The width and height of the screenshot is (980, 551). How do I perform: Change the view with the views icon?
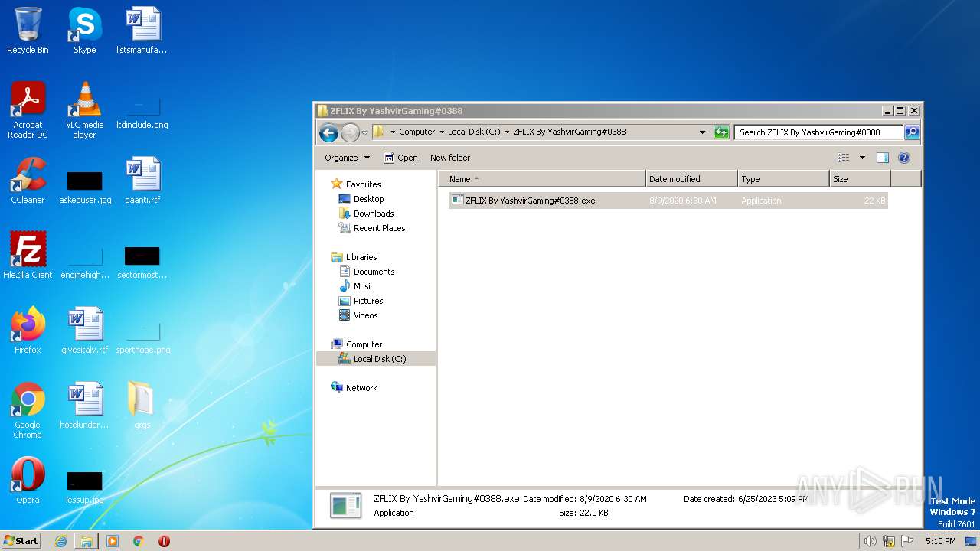(843, 158)
